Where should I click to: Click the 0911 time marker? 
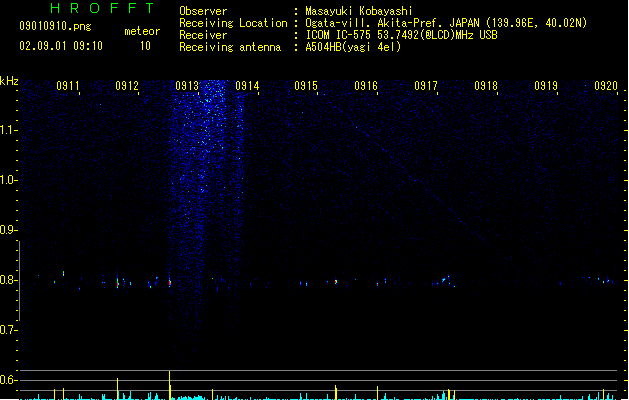click(68, 86)
